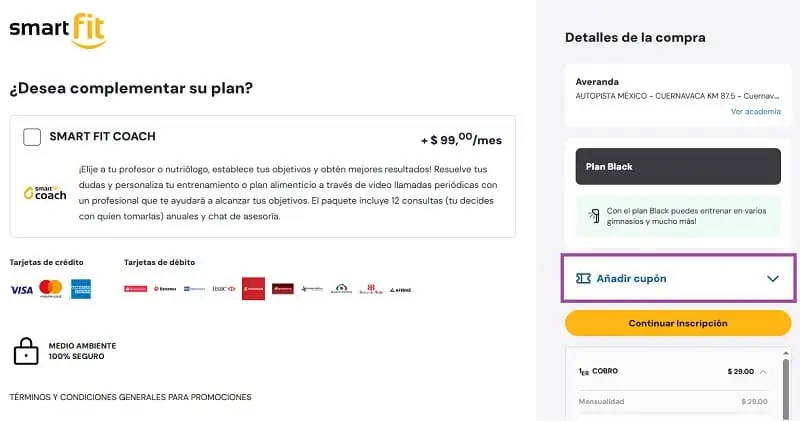The width and height of the screenshot is (800, 421).
Task: Expand the Añadir cupón section
Action: [x=678, y=278]
